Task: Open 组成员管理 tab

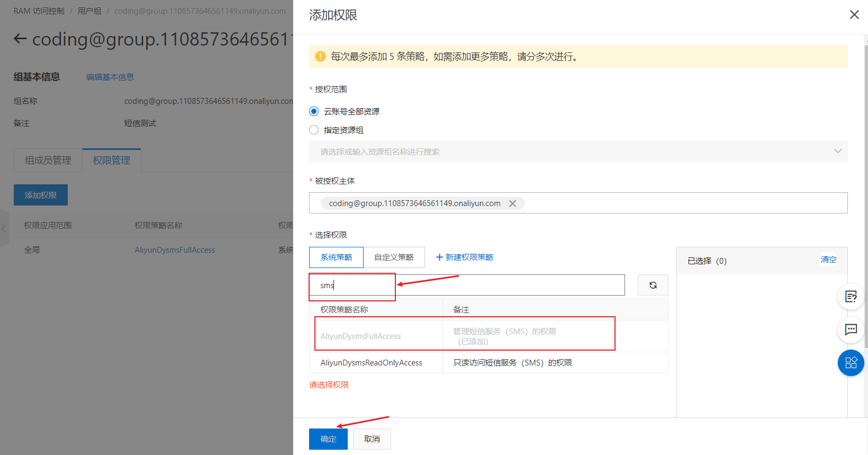Action: pyautogui.click(x=48, y=160)
